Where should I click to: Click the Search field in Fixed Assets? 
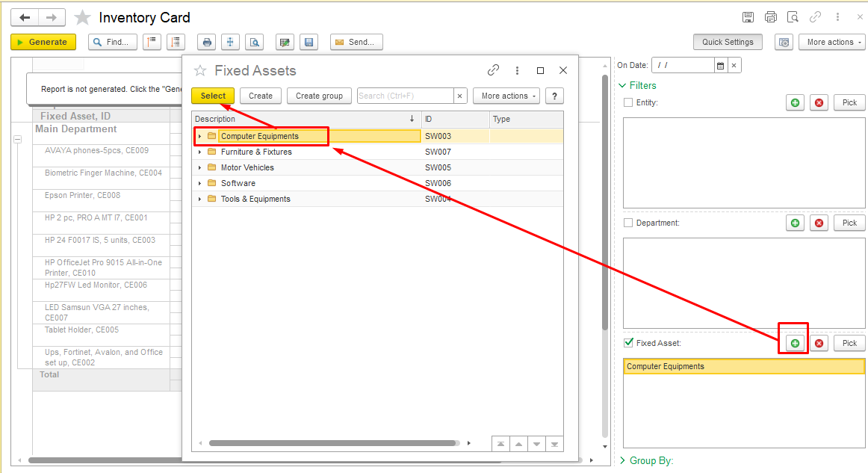pyautogui.click(x=404, y=96)
